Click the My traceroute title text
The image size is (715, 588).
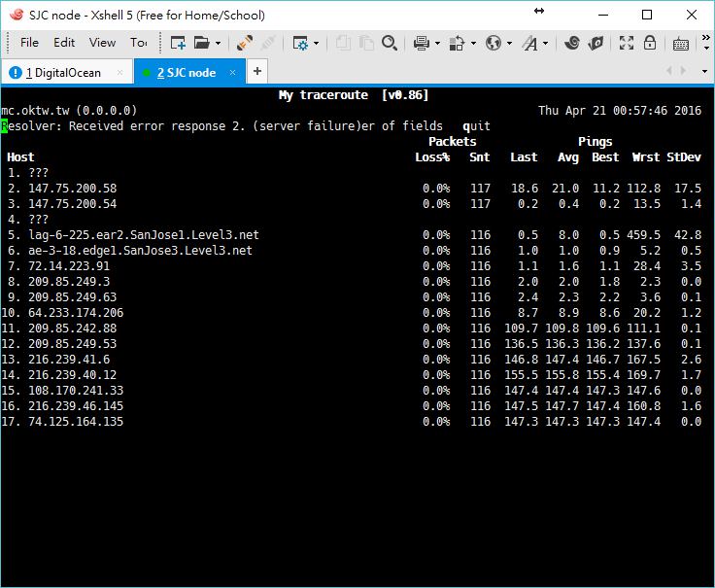pos(323,95)
